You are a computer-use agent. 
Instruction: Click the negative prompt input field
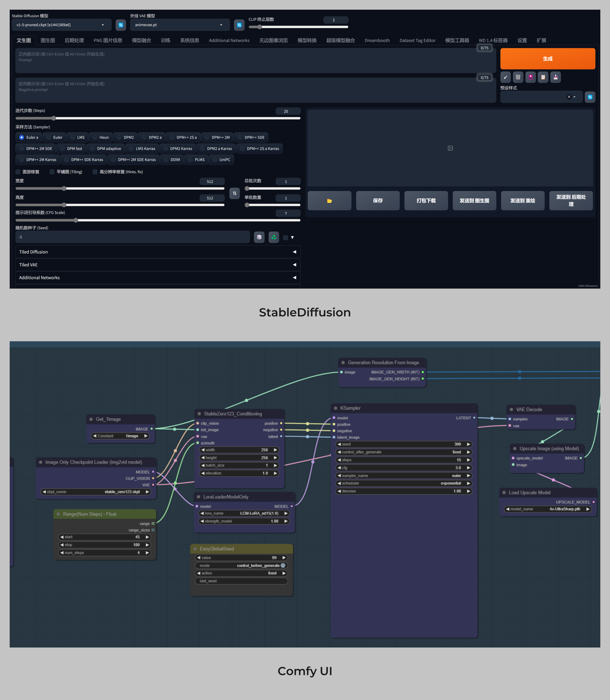point(255,90)
